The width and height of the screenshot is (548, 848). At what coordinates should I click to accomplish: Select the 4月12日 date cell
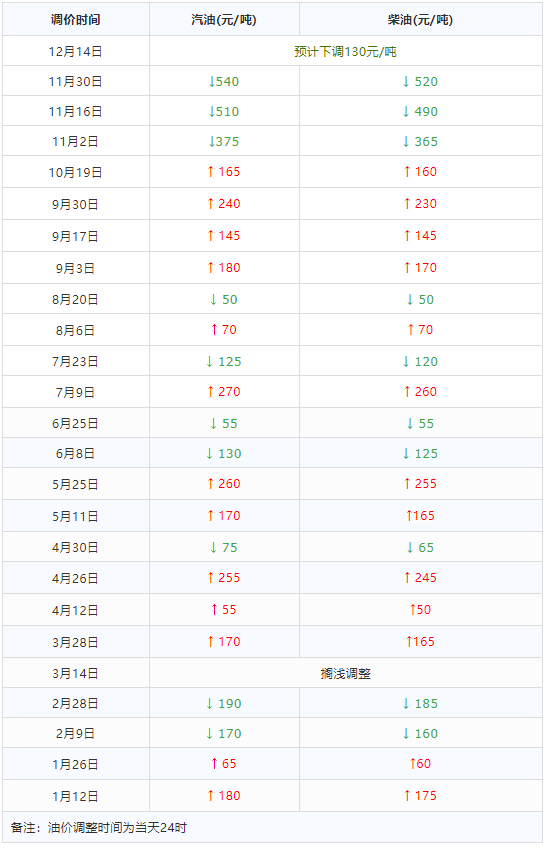(76, 611)
